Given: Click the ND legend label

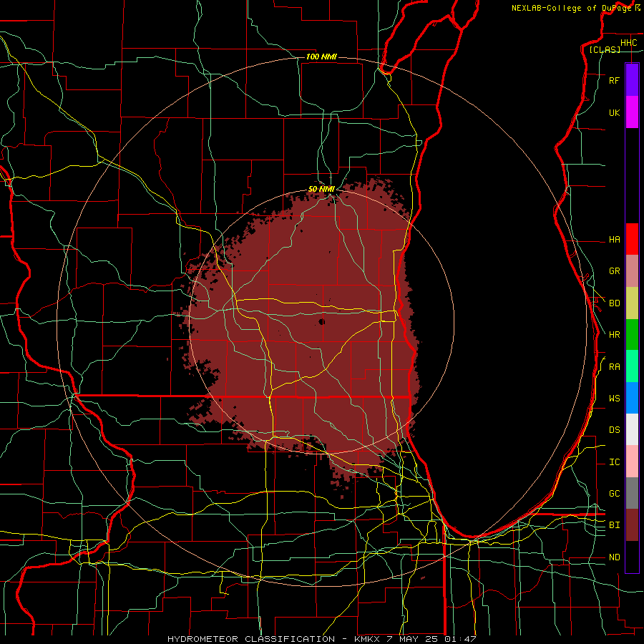Looking at the screenshot, I should click(615, 557).
